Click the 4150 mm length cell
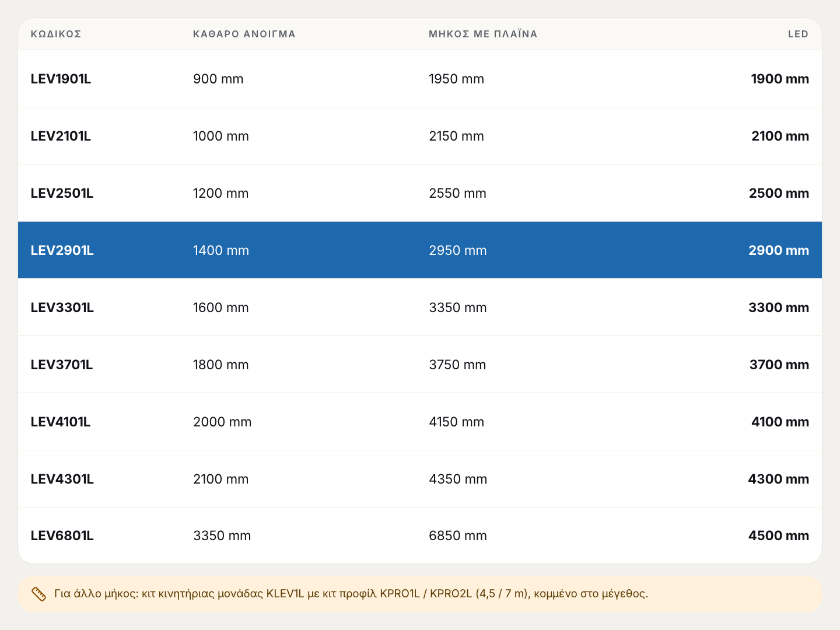Viewport: 840px width, 630px height. [x=456, y=422]
